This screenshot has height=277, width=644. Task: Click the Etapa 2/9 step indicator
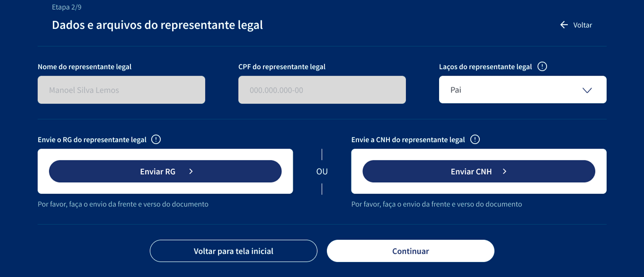click(67, 7)
